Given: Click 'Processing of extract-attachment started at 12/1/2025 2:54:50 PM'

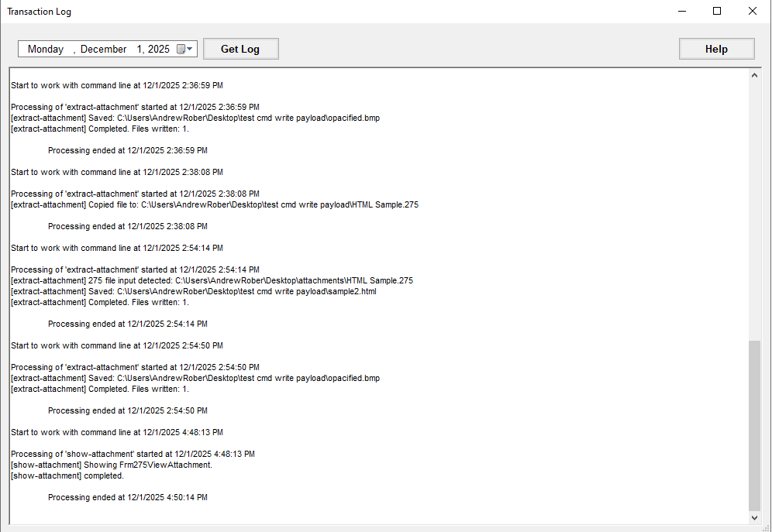Looking at the screenshot, I should coord(135,367).
